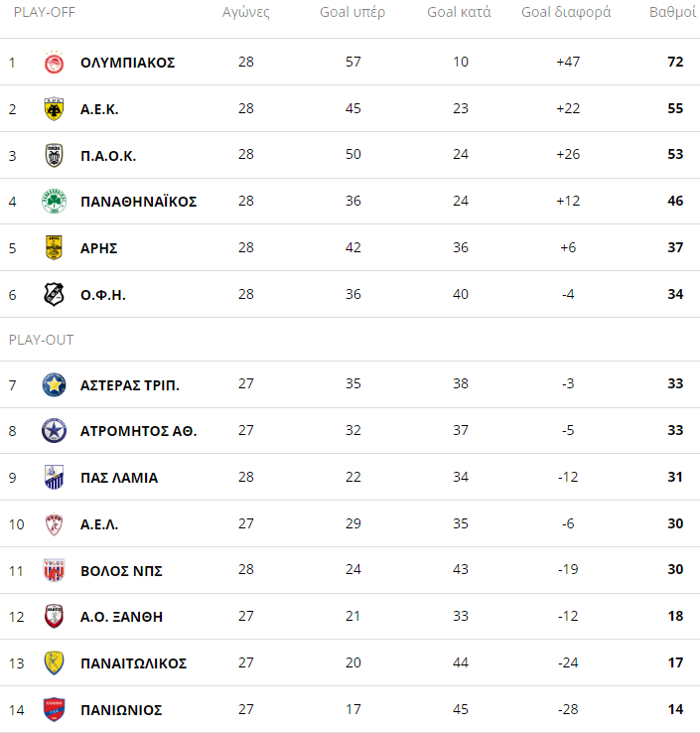Open the ΟΛΥΜΠΙΑΚΟΣ team name link

point(127,63)
